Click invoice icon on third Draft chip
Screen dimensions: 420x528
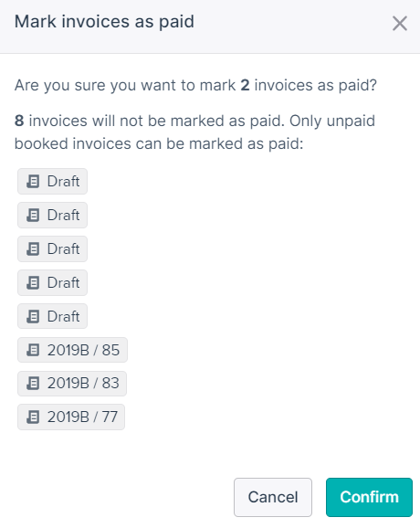coord(33,249)
